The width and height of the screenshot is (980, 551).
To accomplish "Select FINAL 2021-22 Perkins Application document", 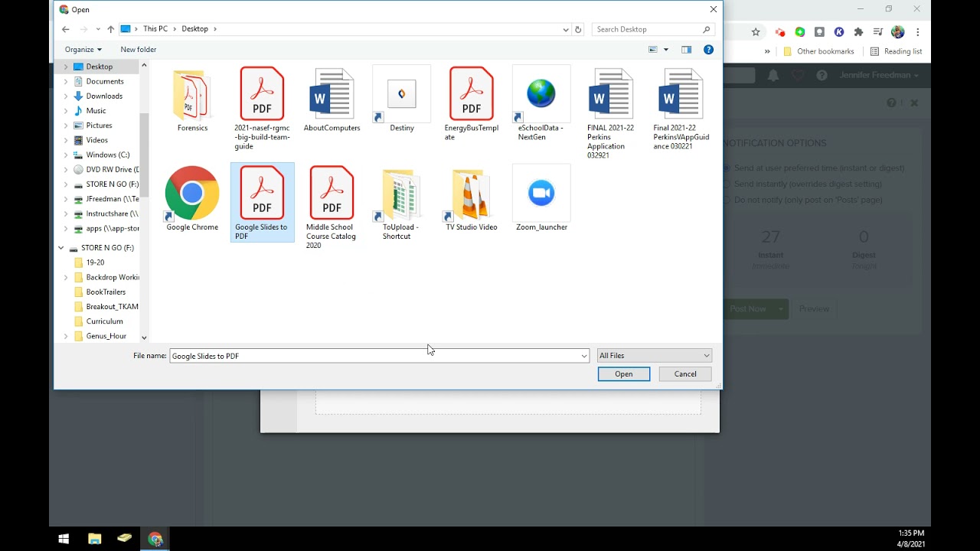I will coord(611,94).
